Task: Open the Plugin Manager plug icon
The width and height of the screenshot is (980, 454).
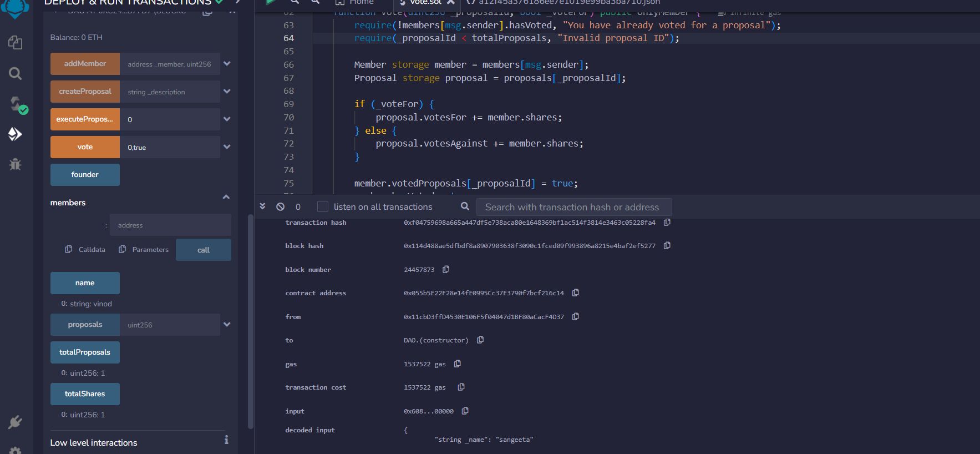Action: (x=16, y=422)
